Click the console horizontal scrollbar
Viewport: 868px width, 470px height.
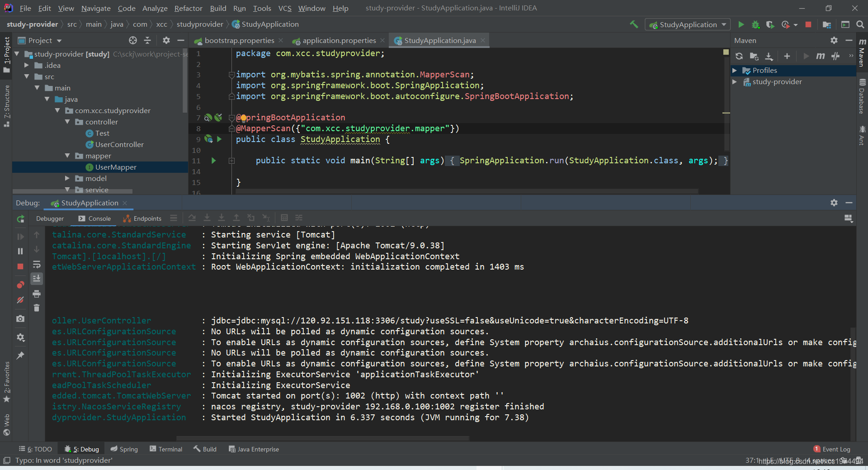point(323,438)
